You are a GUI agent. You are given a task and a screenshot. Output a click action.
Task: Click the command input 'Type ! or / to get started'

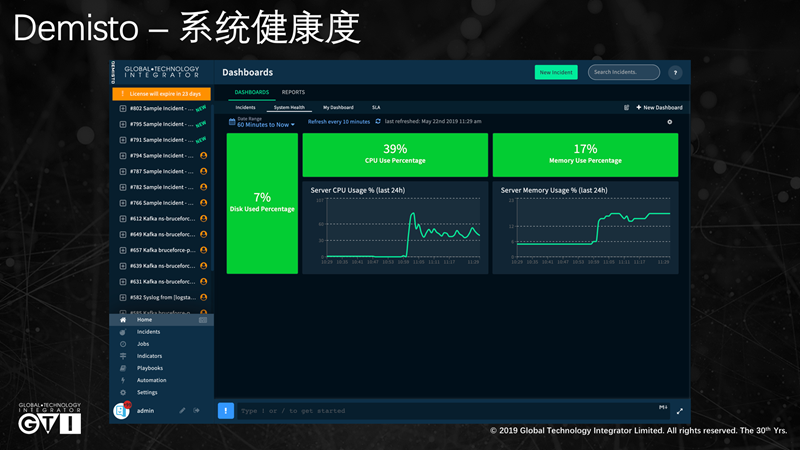click(453, 411)
